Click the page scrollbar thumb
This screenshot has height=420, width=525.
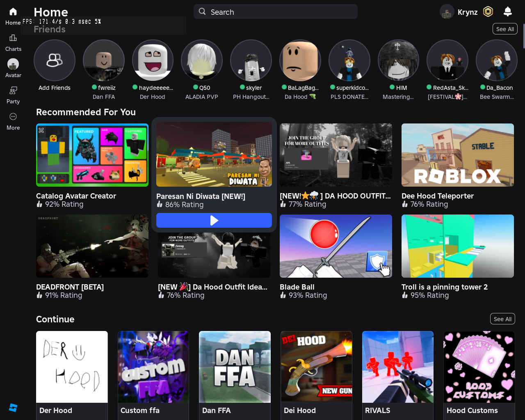pyautogui.click(x=524, y=36)
